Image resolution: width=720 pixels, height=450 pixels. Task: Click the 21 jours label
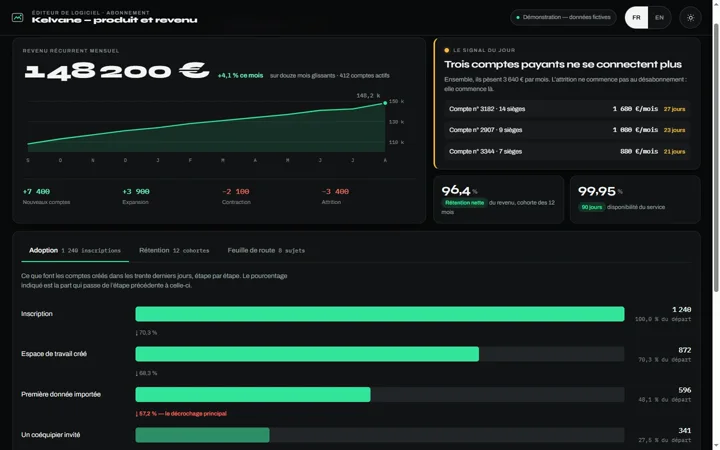[675, 152]
